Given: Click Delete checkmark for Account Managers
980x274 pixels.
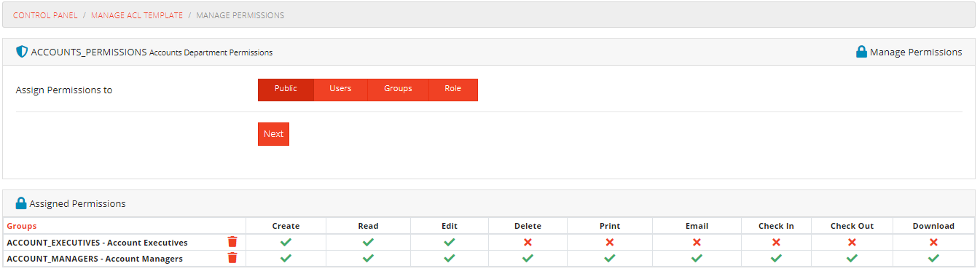Looking at the screenshot, I should (528, 258).
